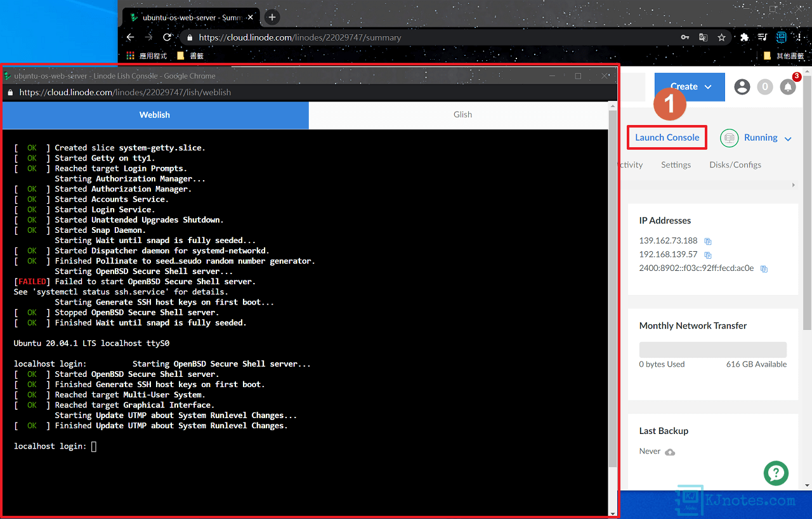The image size is (812, 519).
Task: Close the ubuntu-os-web-server browser tab
Action: (251, 18)
